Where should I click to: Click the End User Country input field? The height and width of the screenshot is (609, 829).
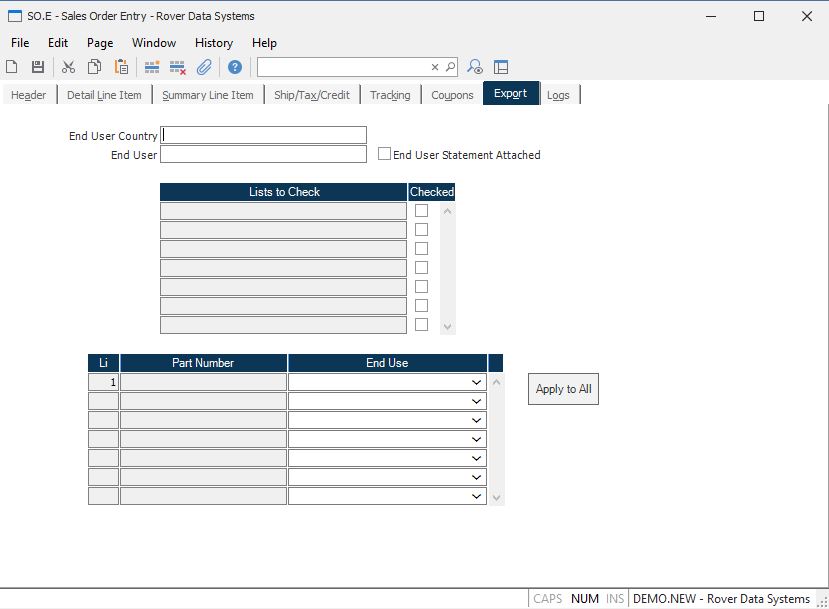(x=264, y=135)
